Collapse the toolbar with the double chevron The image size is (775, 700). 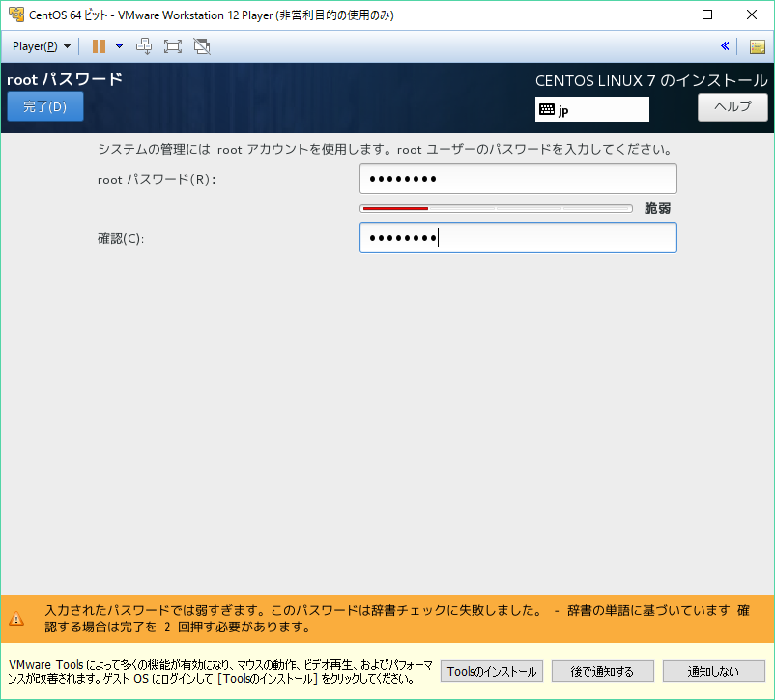(725, 45)
